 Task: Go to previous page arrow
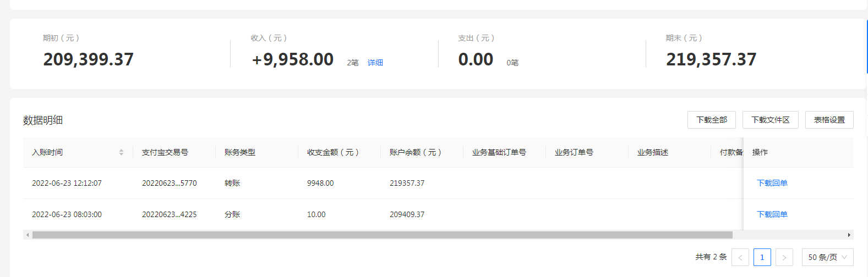click(x=740, y=257)
